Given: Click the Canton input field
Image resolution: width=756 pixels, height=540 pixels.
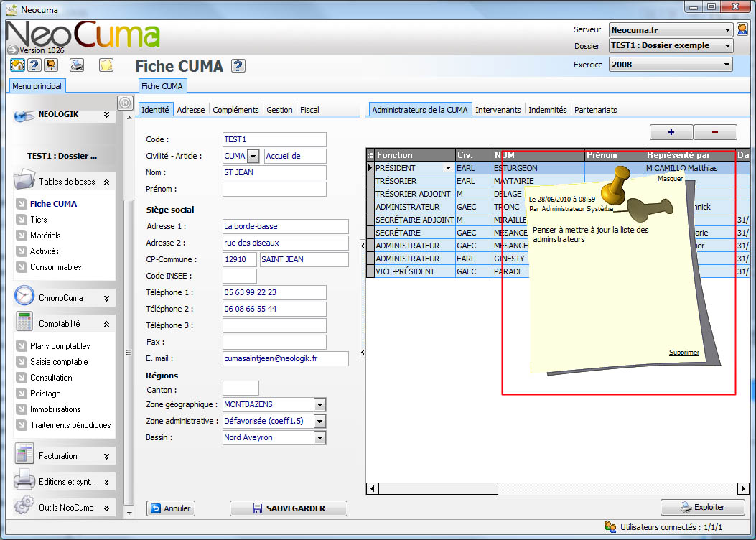Looking at the screenshot, I should point(241,388).
